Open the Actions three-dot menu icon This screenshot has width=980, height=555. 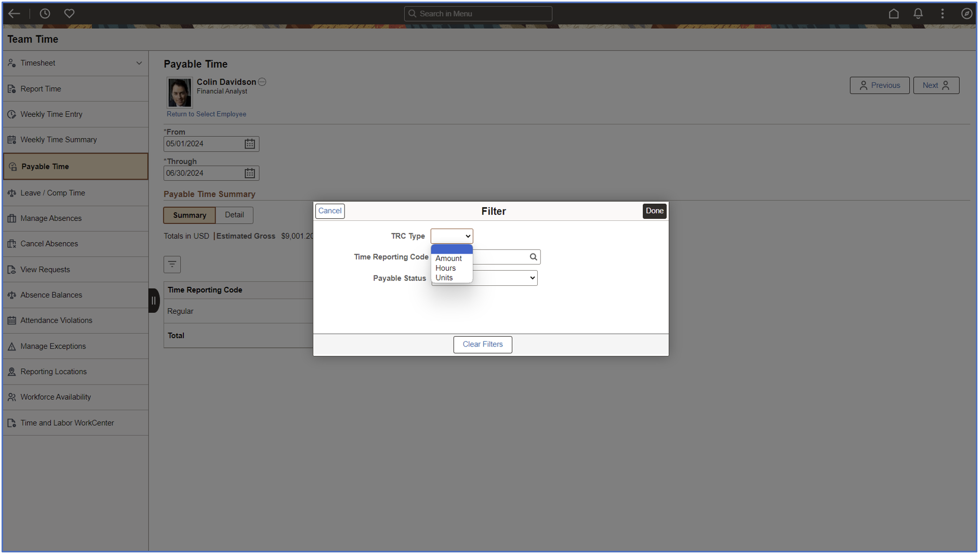click(x=942, y=14)
